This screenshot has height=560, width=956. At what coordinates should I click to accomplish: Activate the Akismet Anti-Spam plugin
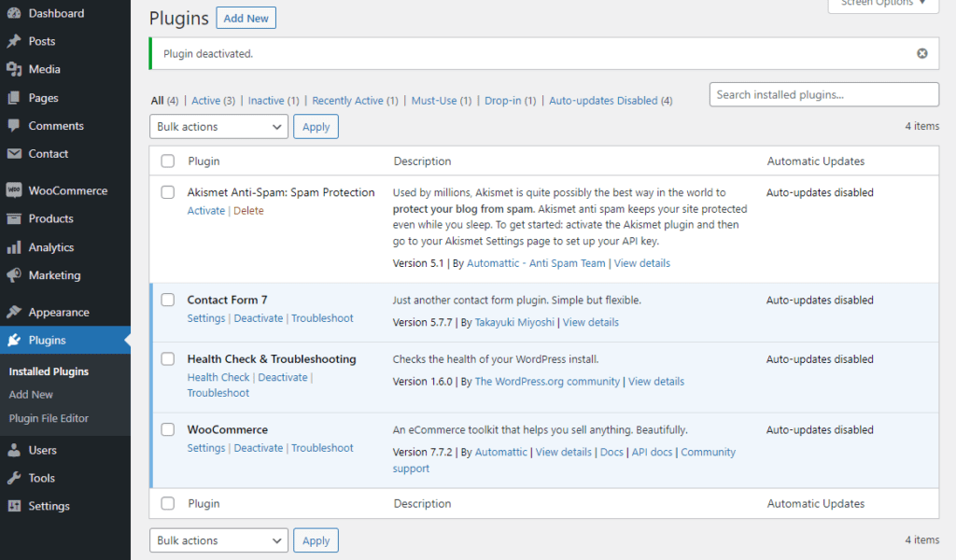[x=206, y=210]
